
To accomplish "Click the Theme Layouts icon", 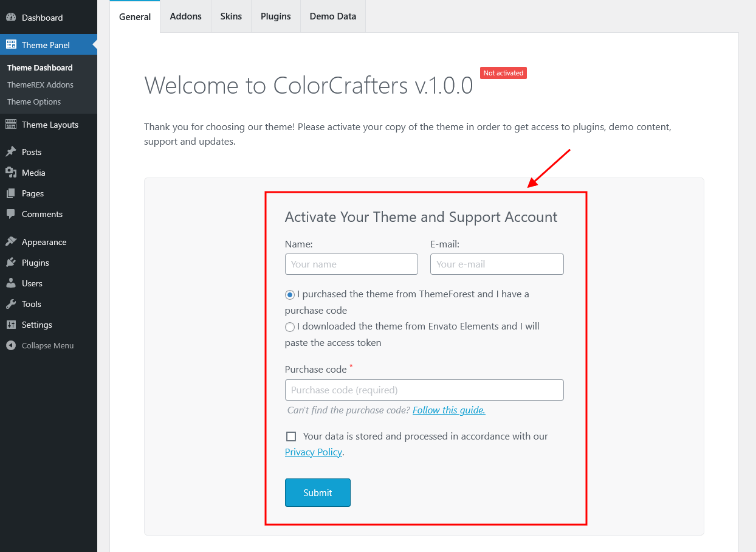I will click(x=11, y=125).
